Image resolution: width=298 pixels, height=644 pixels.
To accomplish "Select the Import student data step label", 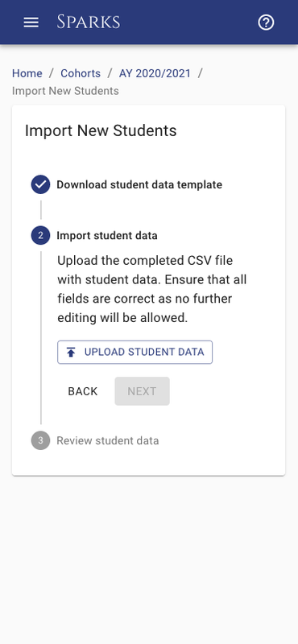I will 107,236.
